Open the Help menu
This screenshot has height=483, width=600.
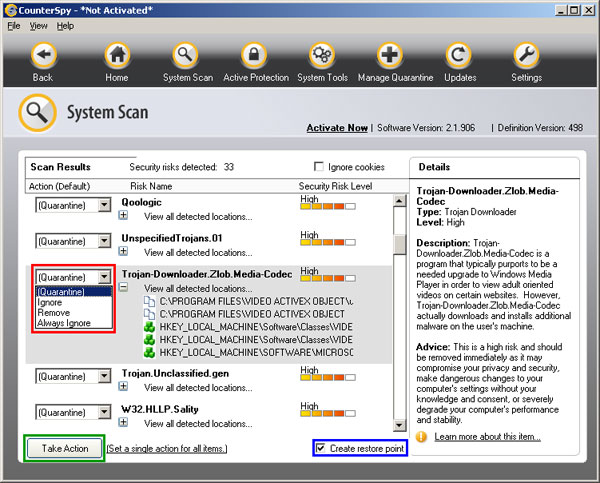click(65, 26)
